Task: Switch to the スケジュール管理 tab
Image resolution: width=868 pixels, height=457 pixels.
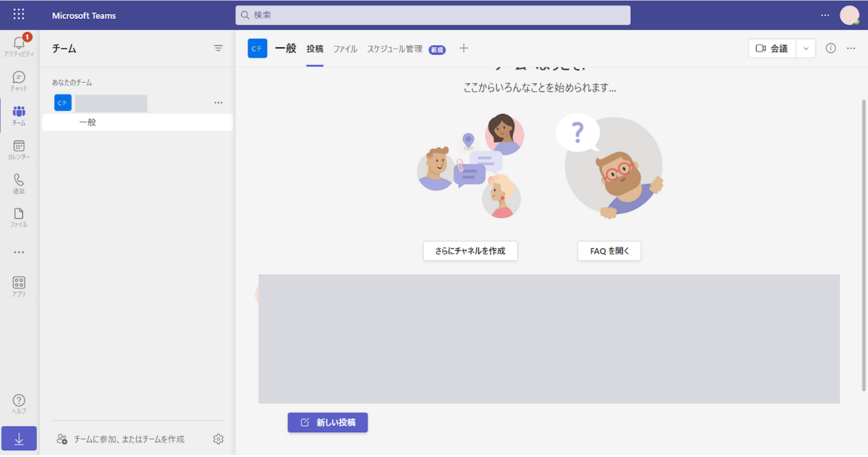Action: [394, 49]
